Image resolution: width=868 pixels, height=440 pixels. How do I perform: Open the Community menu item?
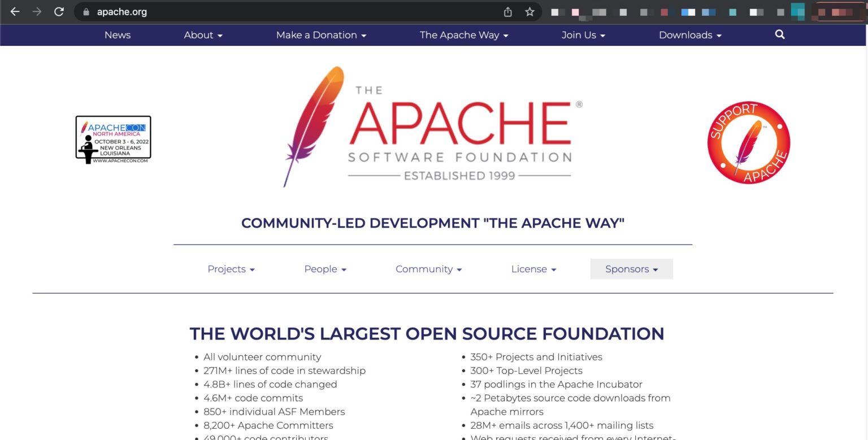point(428,269)
